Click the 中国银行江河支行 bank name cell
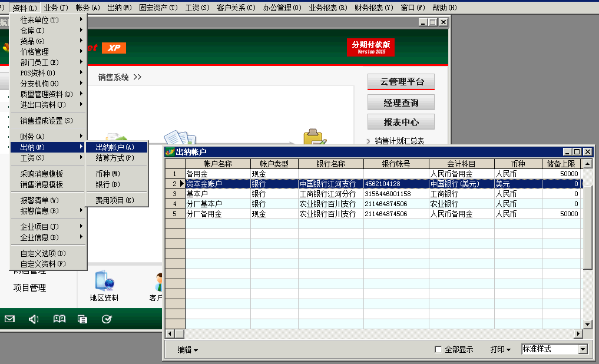599x364 pixels. pyautogui.click(x=331, y=184)
